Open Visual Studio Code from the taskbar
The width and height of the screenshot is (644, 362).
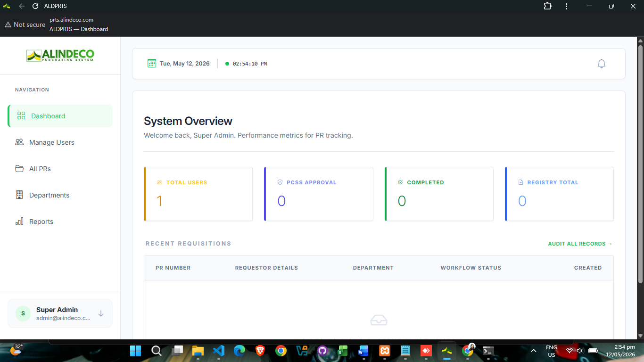(x=218, y=351)
